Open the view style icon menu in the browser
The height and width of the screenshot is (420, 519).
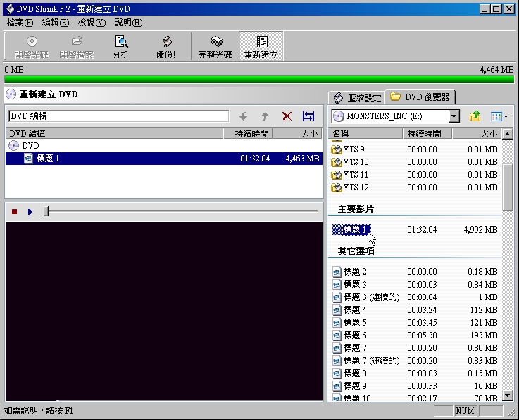499,116
